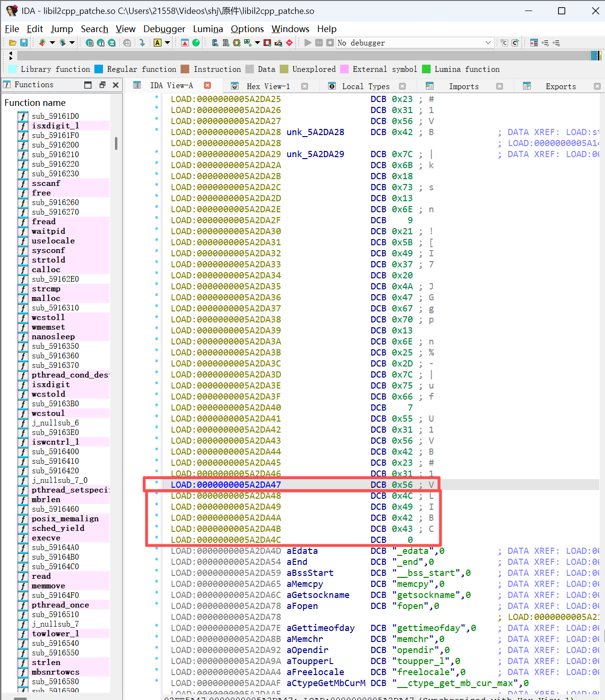Image resolution: width=605 pixels, height=700 pixels.
Task: Open the dropdown beside the string-literal icon
Action: coord(257,43)
